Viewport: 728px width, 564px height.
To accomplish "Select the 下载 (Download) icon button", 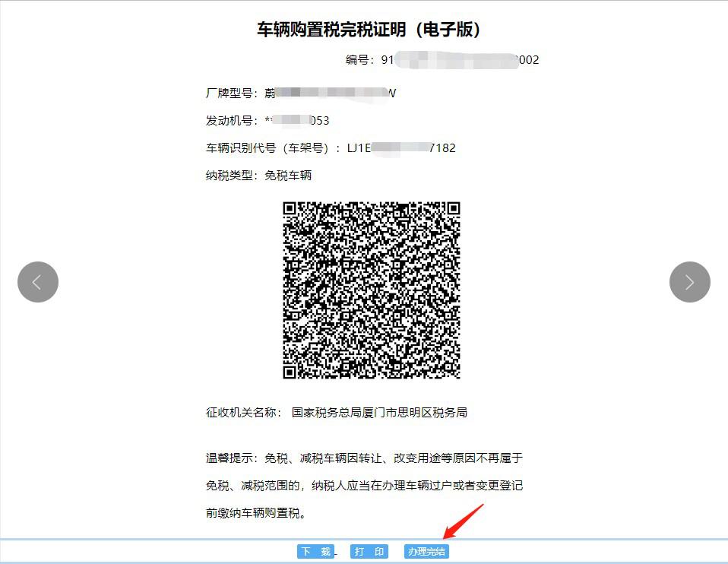I will tap(315, 551).
